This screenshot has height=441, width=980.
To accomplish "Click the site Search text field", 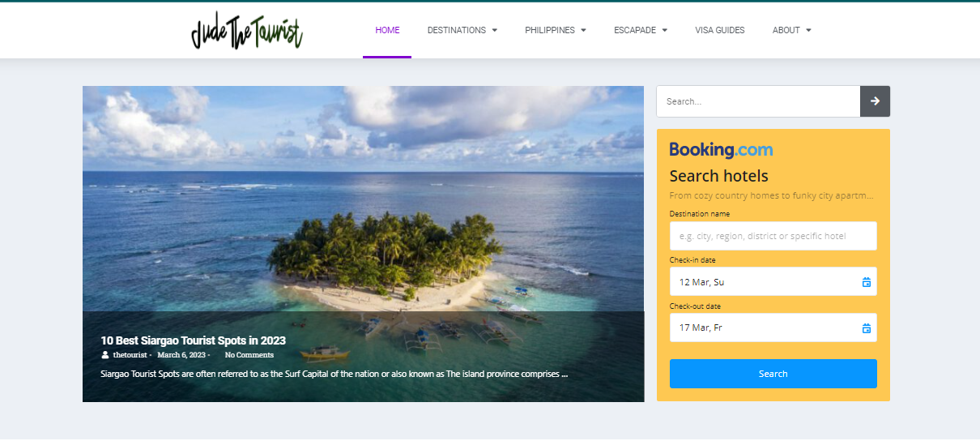I will tap(758, 101).
